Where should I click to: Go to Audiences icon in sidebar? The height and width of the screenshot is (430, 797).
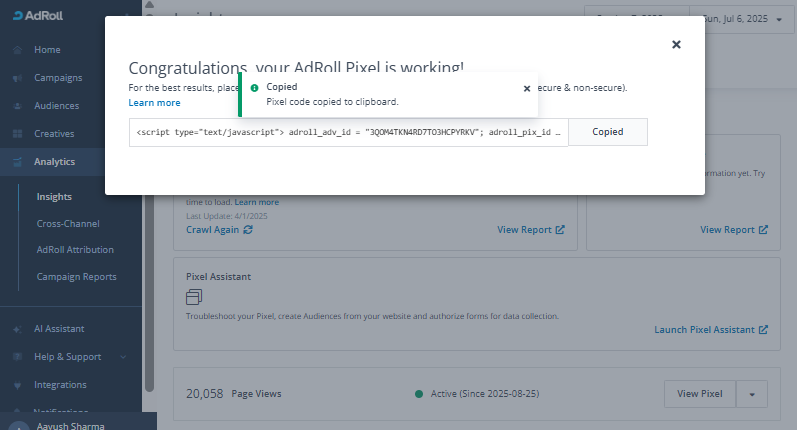point(18,106)
